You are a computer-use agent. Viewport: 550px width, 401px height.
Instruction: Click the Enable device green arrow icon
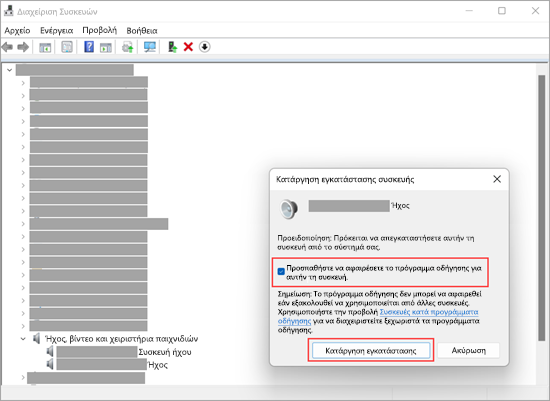[x=172, y=47]
